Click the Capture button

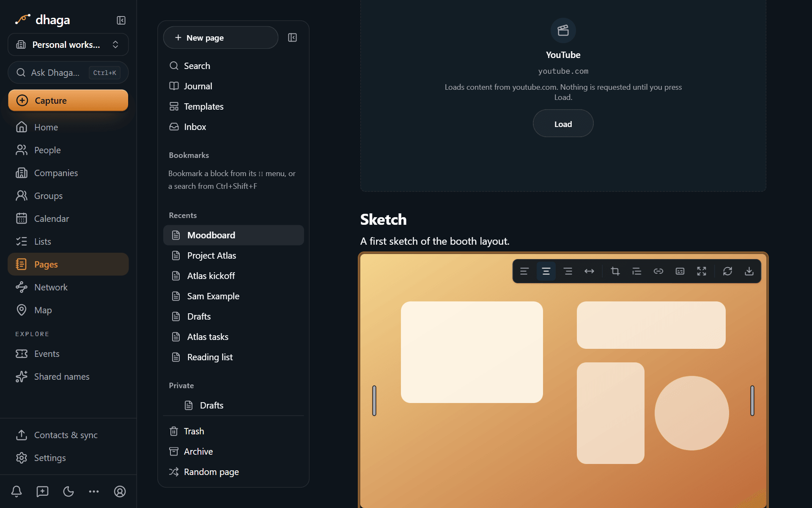tap(68, 100)
